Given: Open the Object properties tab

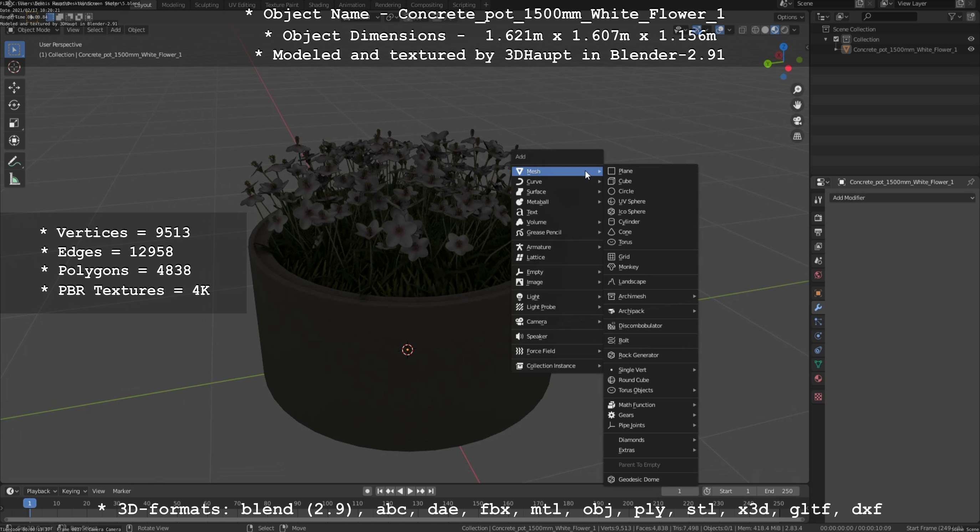Looking at the screenshot, I should point(818,293).
